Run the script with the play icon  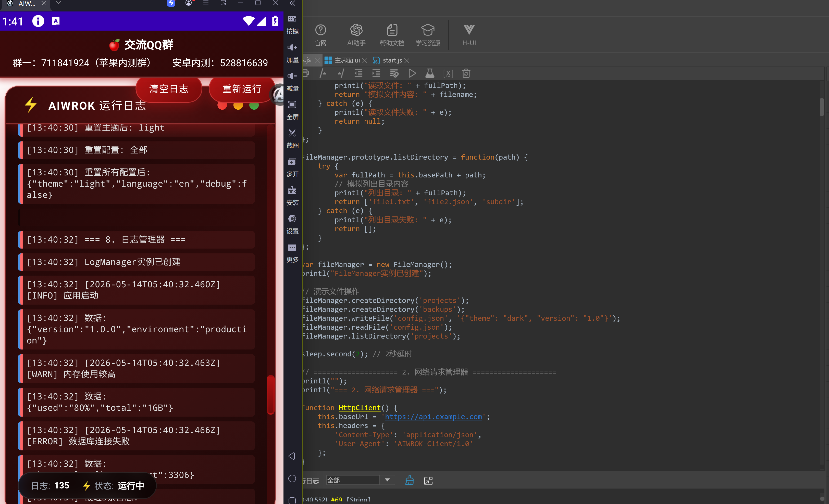[x=412, y=73]
